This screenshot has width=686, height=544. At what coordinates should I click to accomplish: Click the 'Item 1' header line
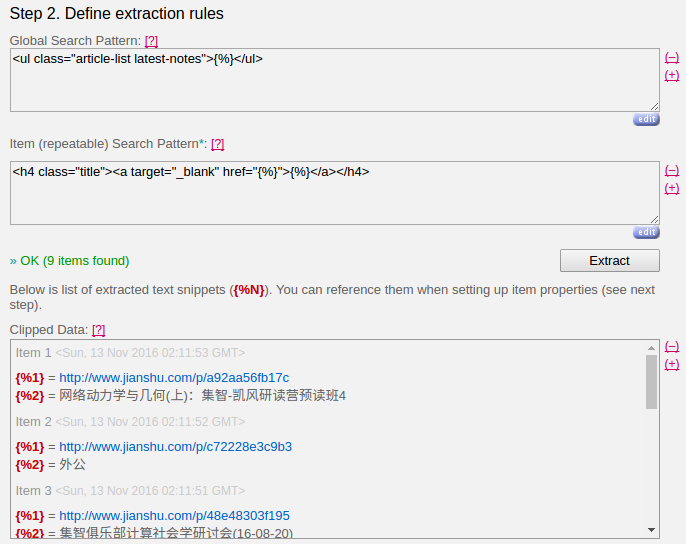[x=130, y=353]
